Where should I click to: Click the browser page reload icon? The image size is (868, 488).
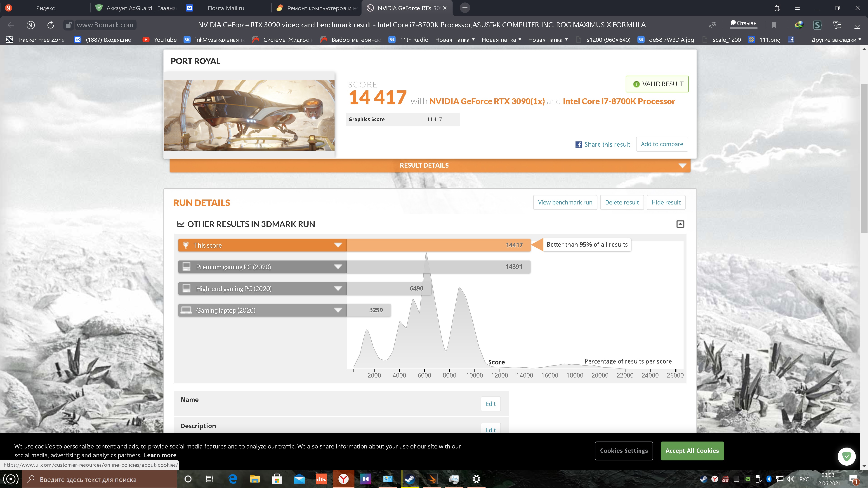coord(51,25)
